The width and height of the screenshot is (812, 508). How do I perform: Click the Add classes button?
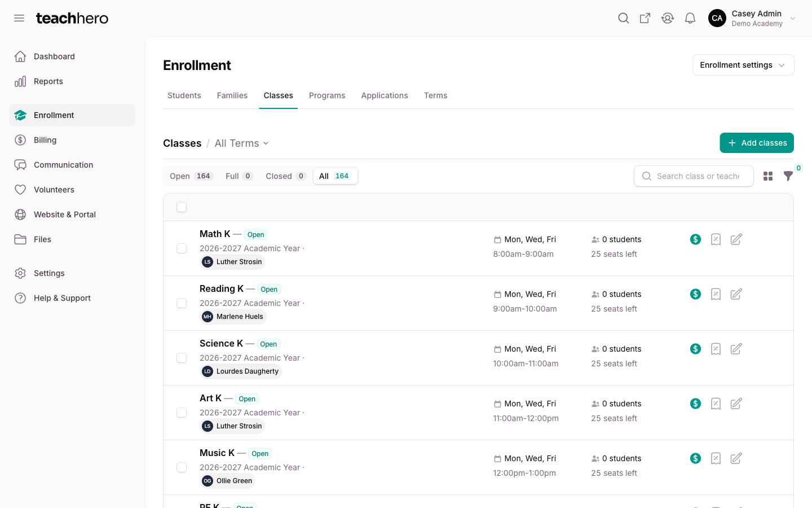(x=757, y=143)
